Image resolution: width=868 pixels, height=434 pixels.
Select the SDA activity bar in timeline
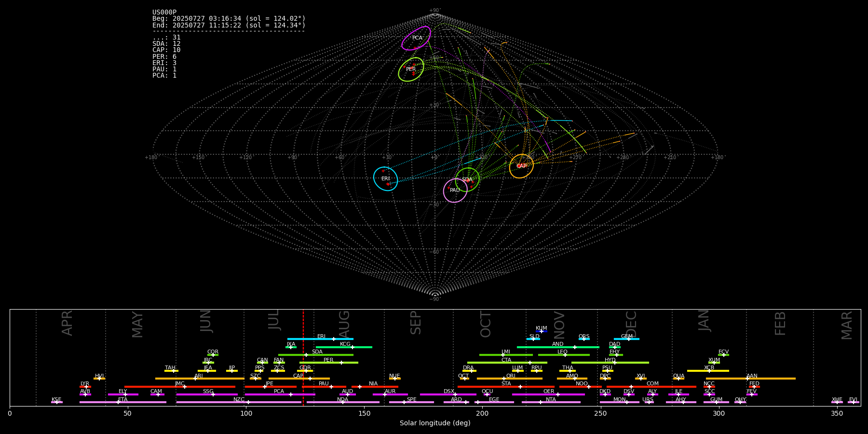[x=316, y=355]
